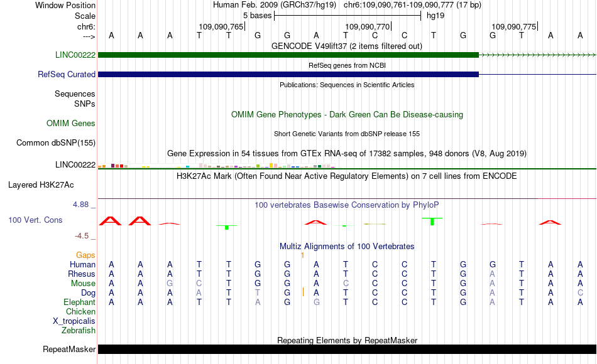Click the -4.5 PhyloP lower scale value
This screenshot has width=597, height=364.
pyautogui.click(x=82, y=236)
